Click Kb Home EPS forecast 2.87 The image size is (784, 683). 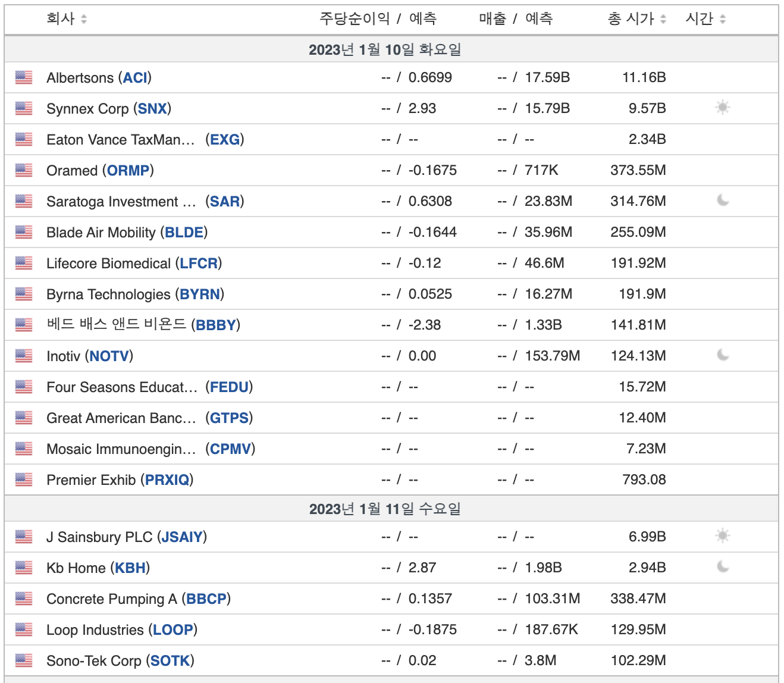(422, 568)
